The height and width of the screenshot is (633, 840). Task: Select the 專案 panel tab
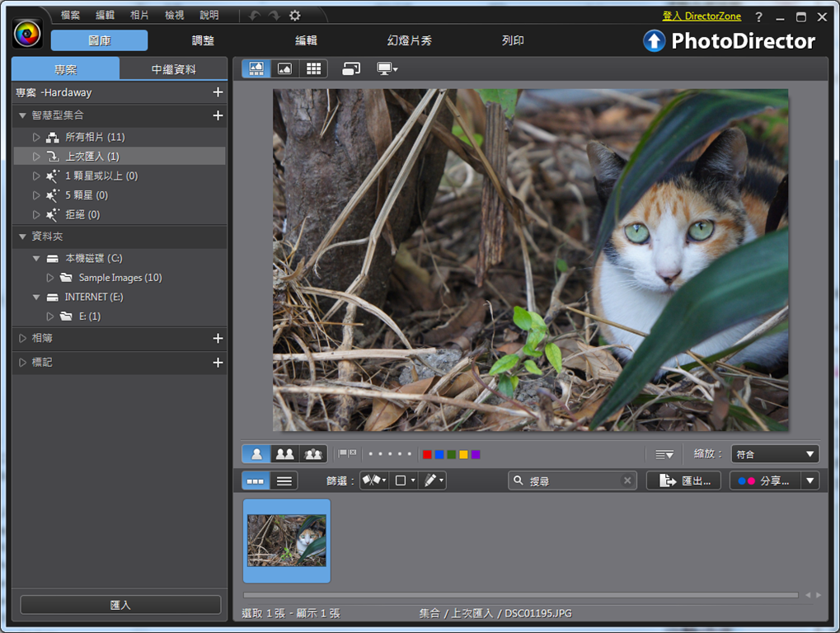(x=65, y=69)
